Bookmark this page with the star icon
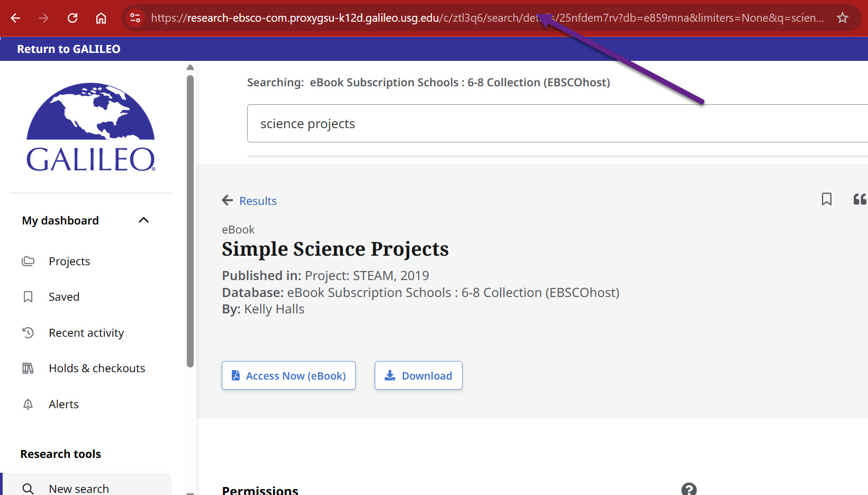 click(x=843, y=18)
